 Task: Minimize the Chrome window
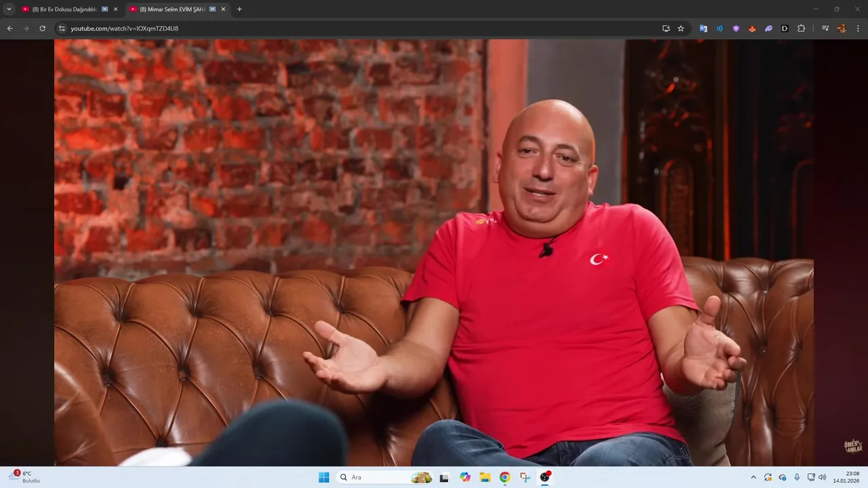(817, 9)
